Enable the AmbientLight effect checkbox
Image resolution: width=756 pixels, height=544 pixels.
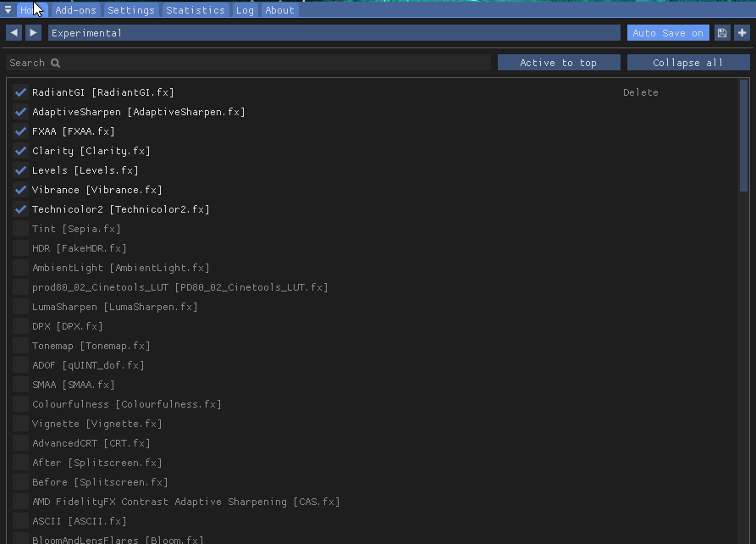click(20, 268)
